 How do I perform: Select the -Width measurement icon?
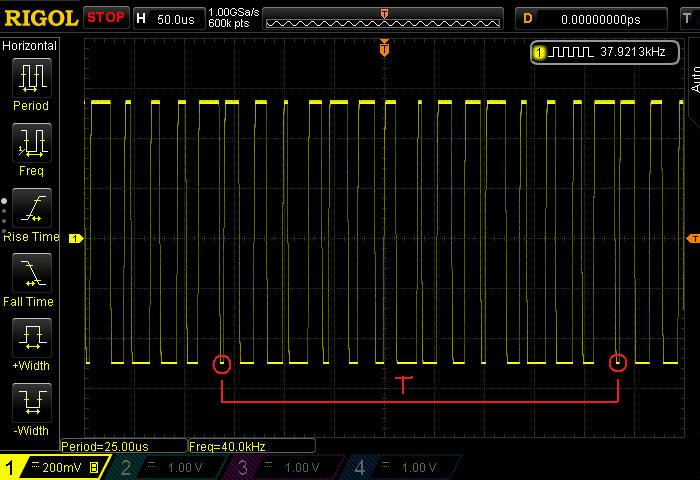pos(30,403)
